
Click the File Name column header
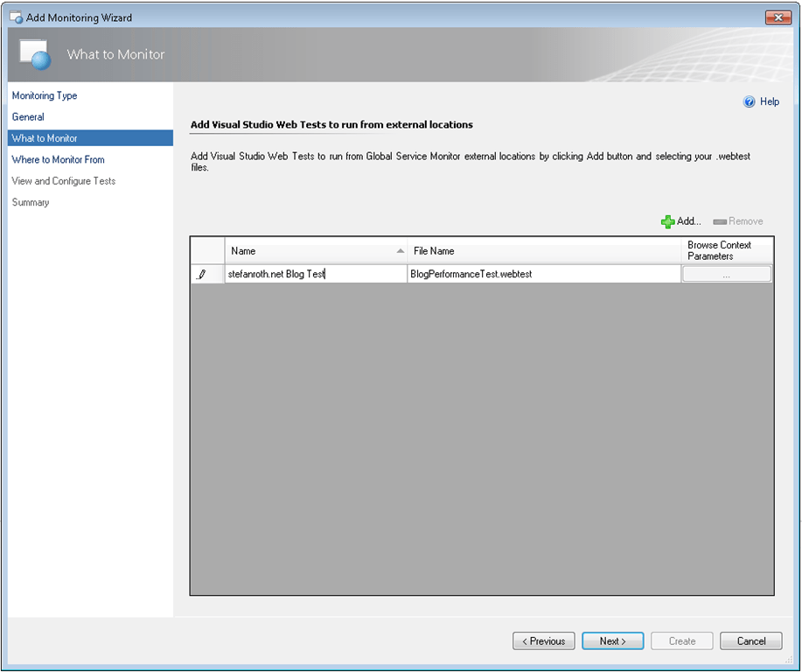[x=544, y=251]
